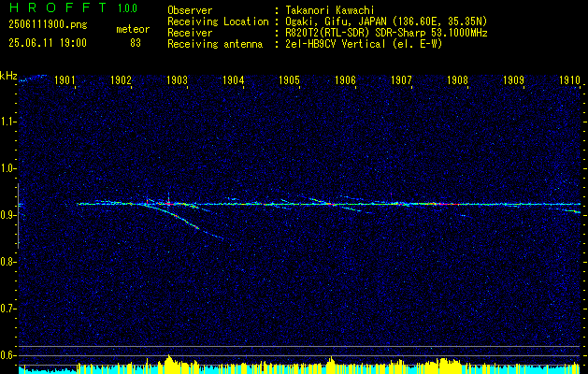Click the 1901 time marker

65,79
